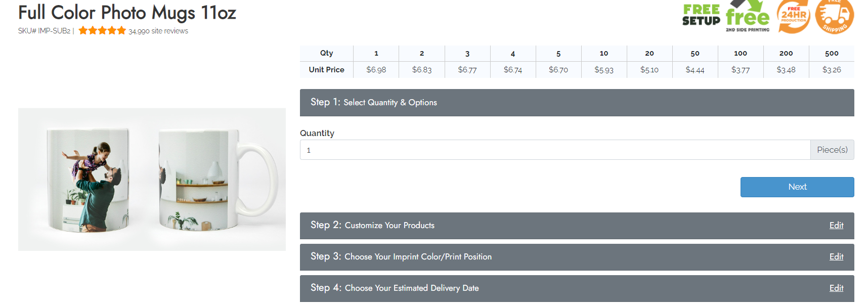Viewport: 868px width, 306px height.
Task: Click Edit link on Step 3
Action: [836, 257]
